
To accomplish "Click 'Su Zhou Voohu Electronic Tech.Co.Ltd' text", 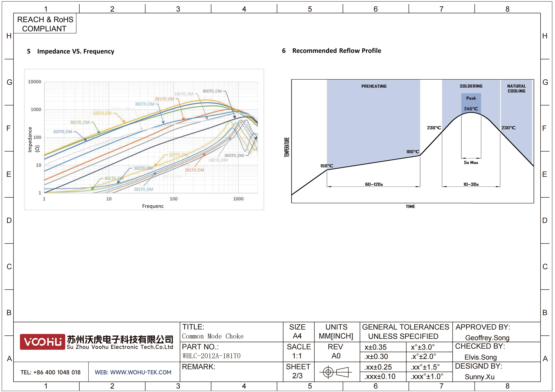I will coord(120,347).
